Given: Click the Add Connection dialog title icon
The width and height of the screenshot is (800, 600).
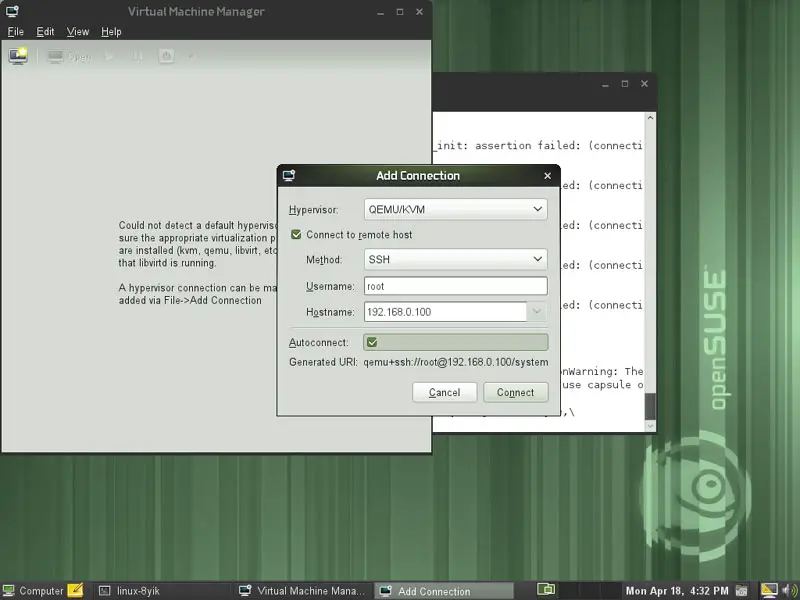Looking at the screenshot, I should click(x=289, y=176).
